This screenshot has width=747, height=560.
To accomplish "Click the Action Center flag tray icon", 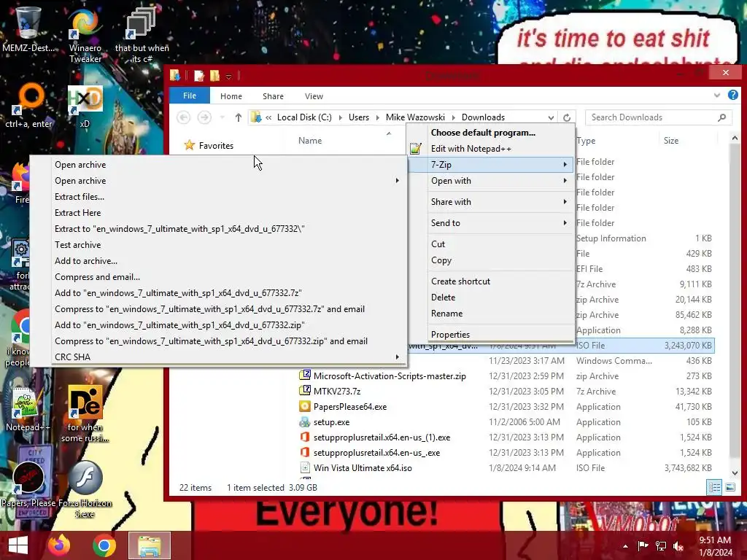I will point(643,545).
